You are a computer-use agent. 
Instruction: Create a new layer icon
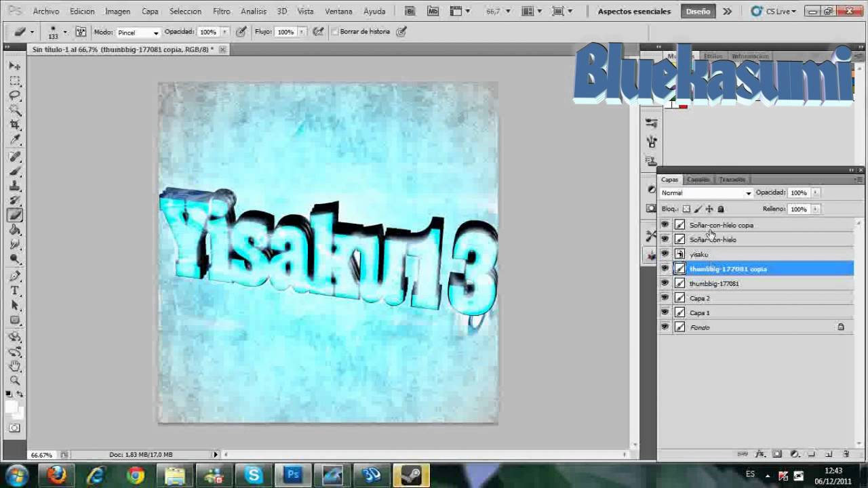pyautogui.click(x=829, y=454)
